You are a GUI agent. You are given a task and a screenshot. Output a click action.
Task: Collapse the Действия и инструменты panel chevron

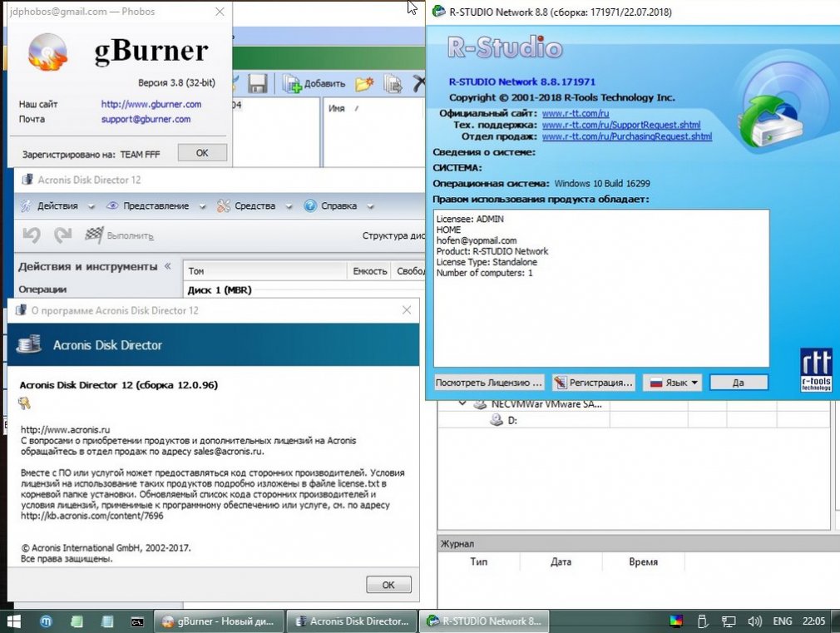168,266
